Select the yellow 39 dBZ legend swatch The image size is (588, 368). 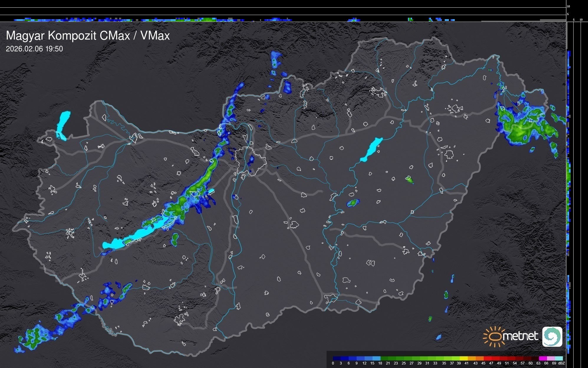464,358
